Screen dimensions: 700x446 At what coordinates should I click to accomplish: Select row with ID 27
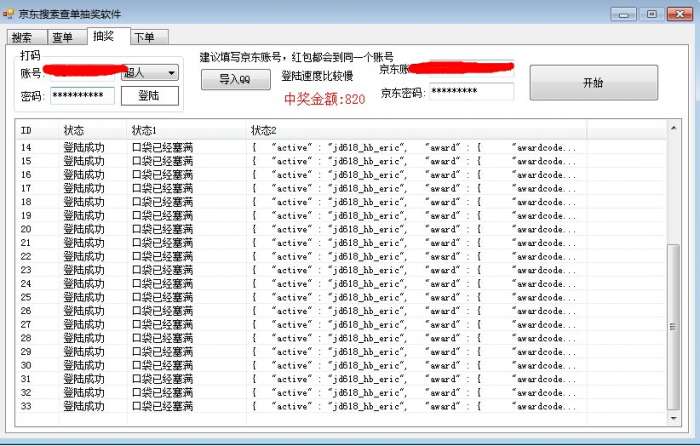pos(341,325)
